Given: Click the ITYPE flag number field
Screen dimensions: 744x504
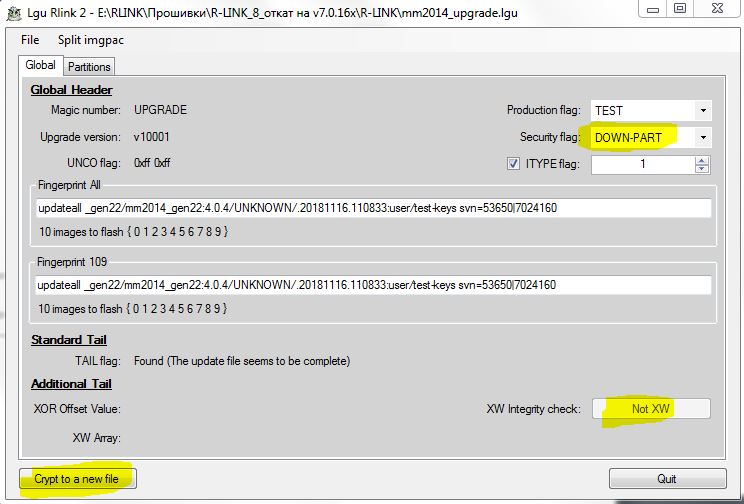Looking at the screenshot, I should [643, 165].
